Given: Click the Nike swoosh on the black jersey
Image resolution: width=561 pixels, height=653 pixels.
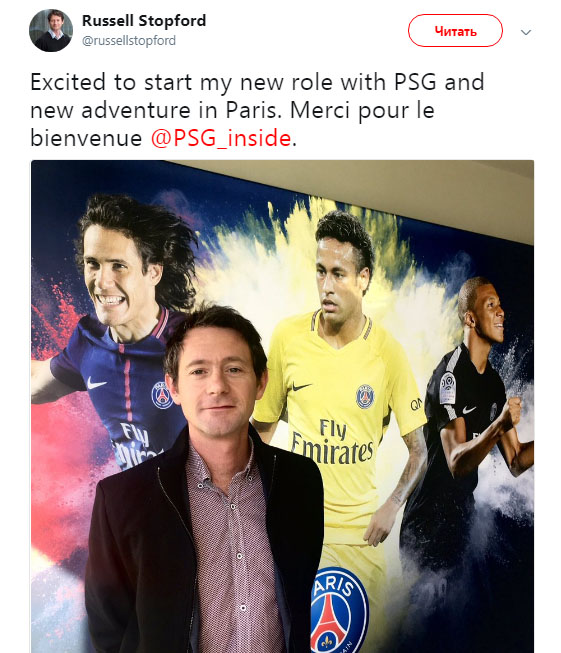Looking at the screenshot, I should (469, 409).
